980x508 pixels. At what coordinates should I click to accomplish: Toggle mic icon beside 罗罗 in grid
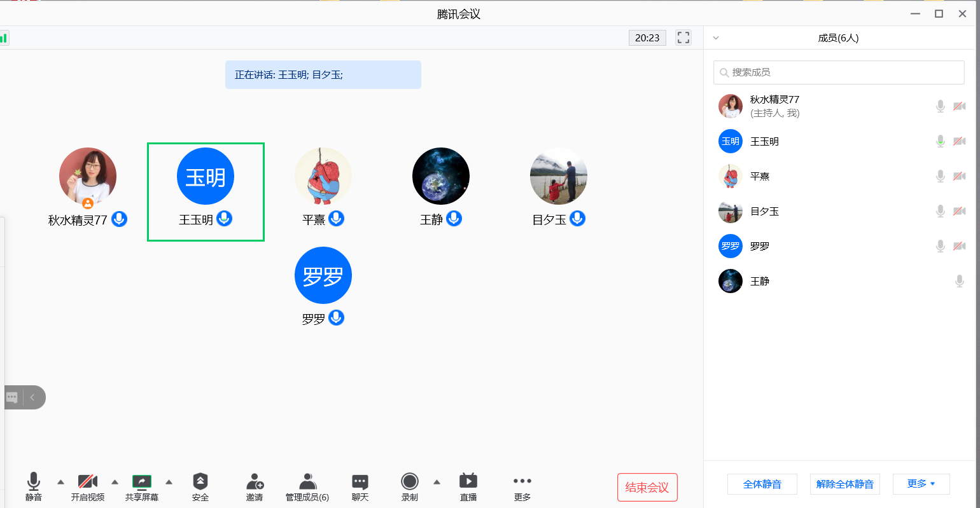[337, 317]
